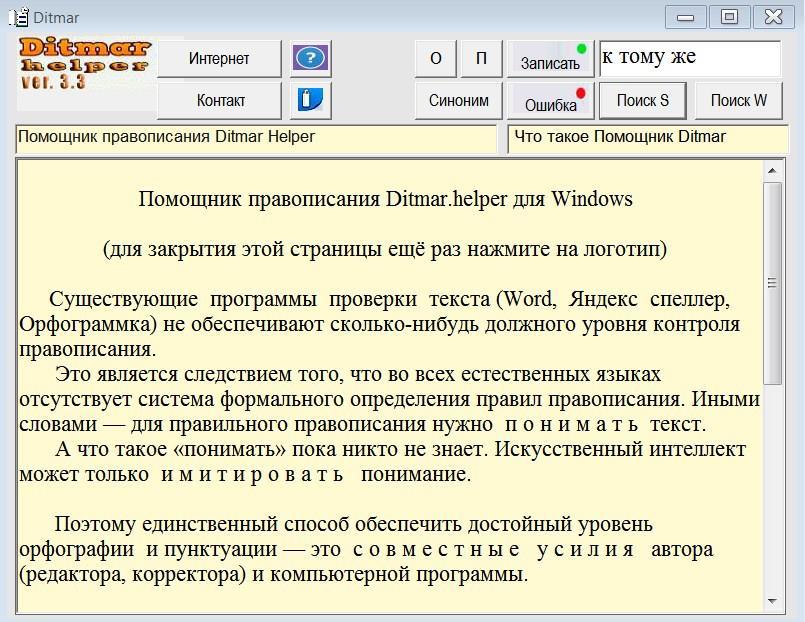Click Ошибка button with red indicator
This screenshot has height=622, width=805.
[550, 101]
